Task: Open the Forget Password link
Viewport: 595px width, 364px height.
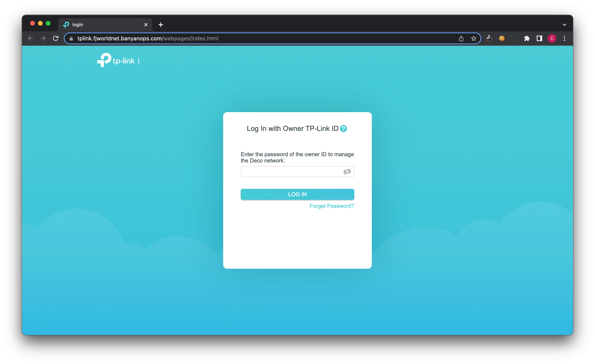Action: point(332,206)
